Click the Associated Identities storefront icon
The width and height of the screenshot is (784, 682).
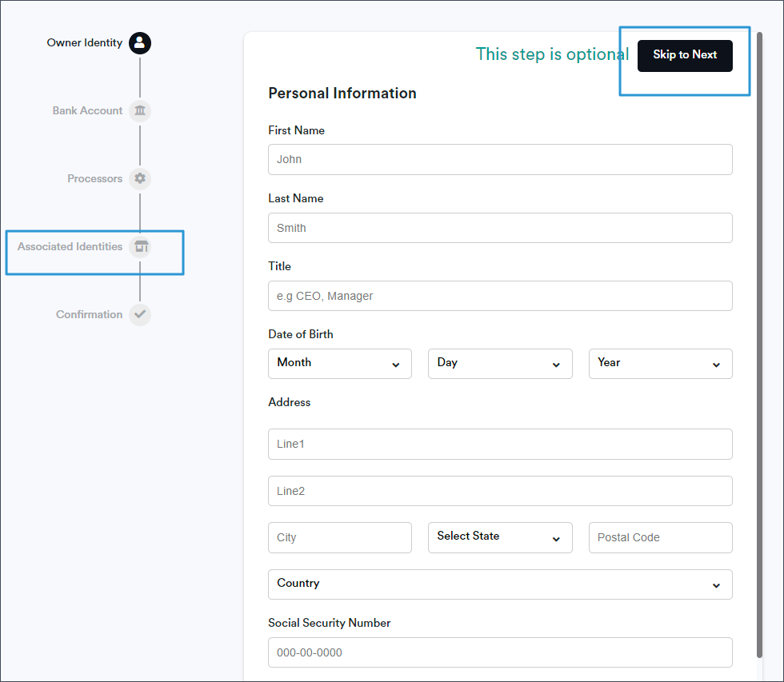click(x=140, y=246)
